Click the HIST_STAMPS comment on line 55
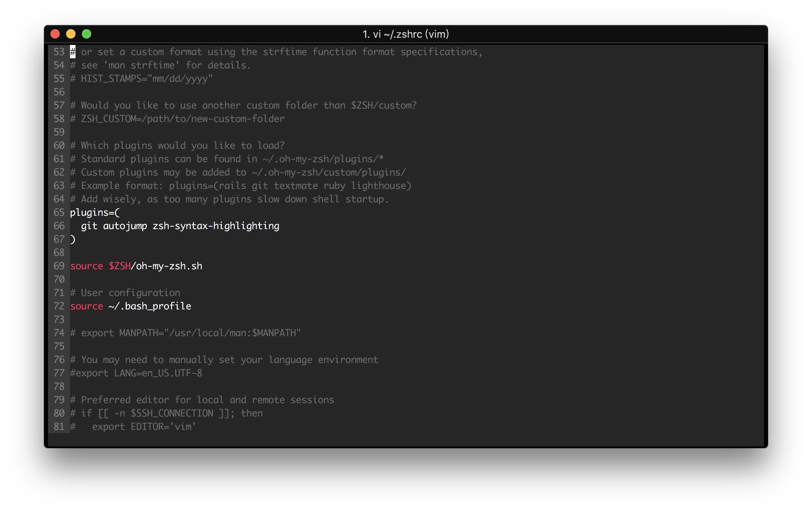Viewport: 812px width, 511px height. pos(142,79)
